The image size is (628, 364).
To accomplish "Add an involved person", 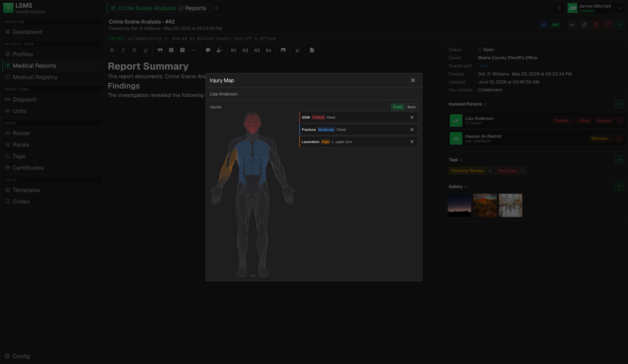I will (x=619, y=104).
